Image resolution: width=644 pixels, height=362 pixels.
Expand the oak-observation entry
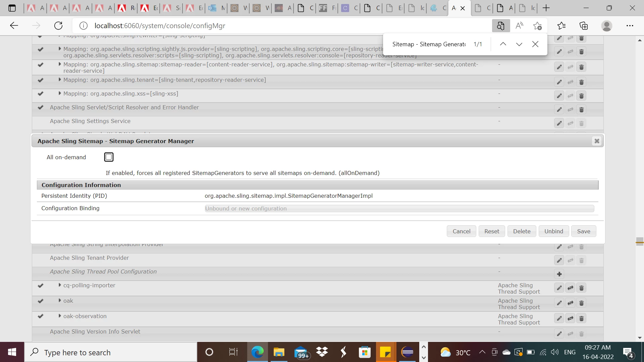[60, 316]
